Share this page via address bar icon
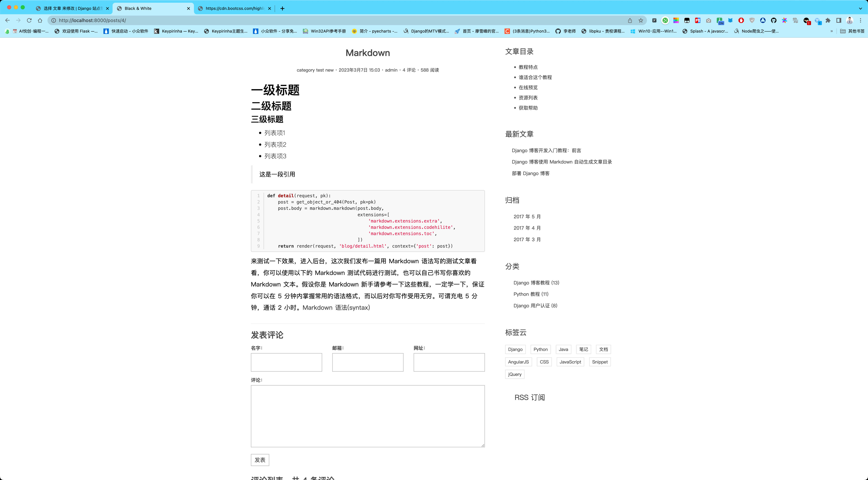Image resolution: width=868 pixels, height=480 pixels. (630, 20)
